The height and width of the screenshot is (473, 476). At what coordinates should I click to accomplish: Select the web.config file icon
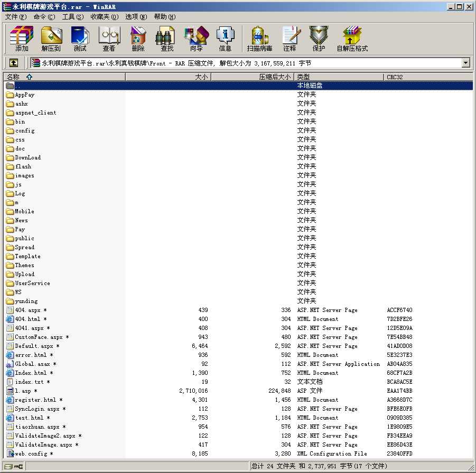10,454
